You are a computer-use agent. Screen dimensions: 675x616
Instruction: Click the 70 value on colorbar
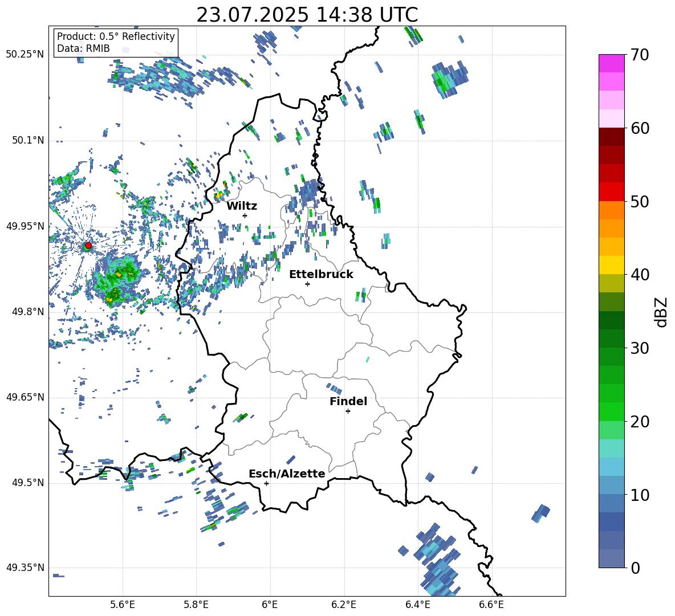[x=640, y=55]
